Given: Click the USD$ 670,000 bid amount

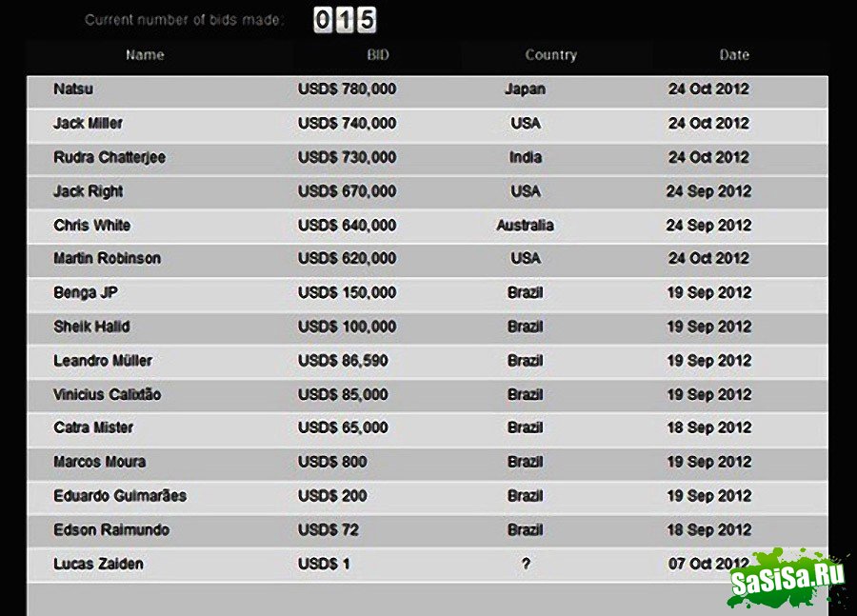Looking at the screenshot, I should coord(347,191).
